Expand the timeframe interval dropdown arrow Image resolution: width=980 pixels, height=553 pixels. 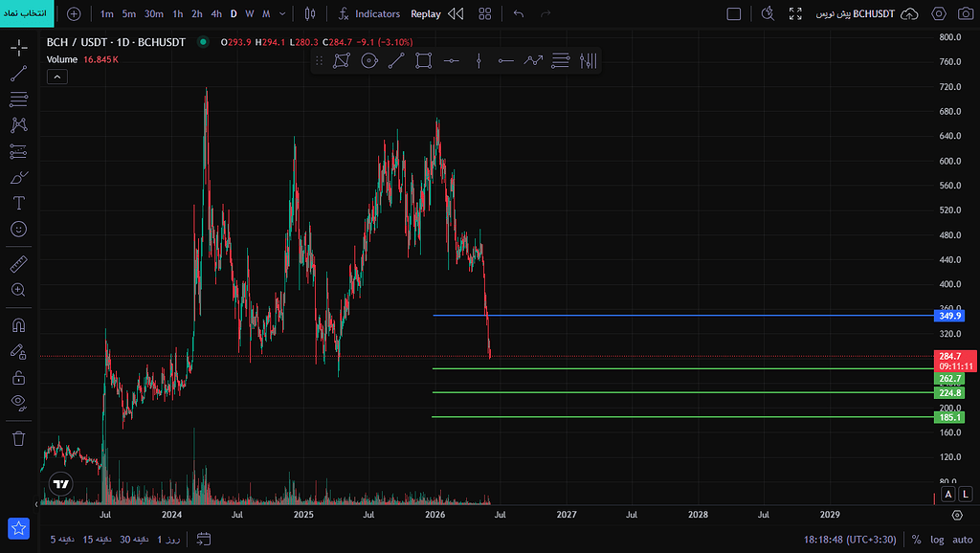(282, 13)
